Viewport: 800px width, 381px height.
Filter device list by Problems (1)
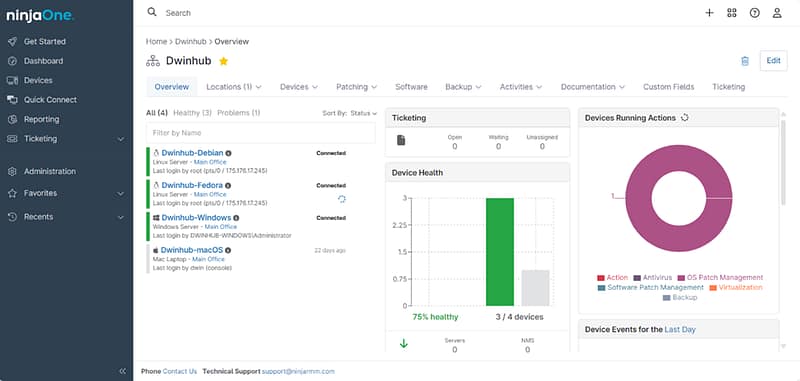click(238, 113)
